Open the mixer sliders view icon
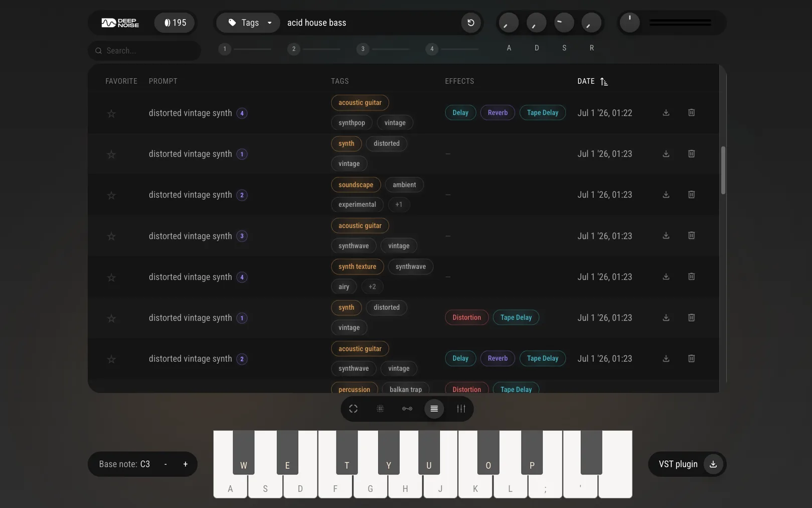 (461, 409)
